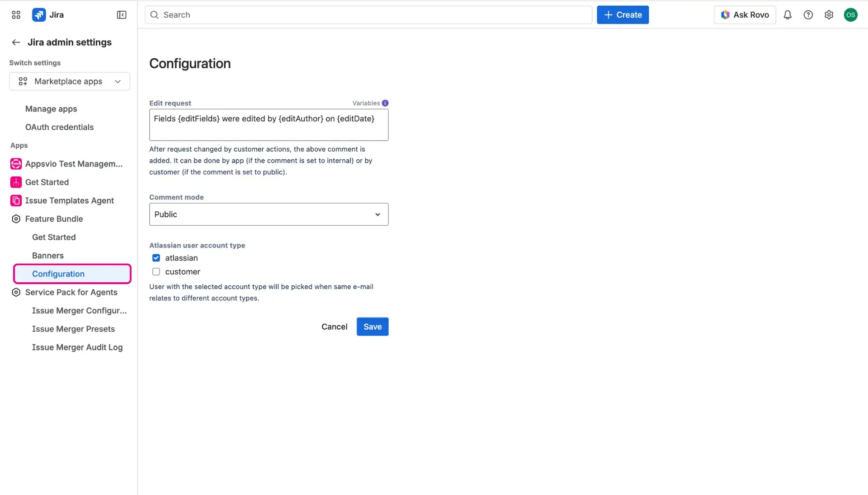
Task: Open the settings gear icon
Action: 829,15
